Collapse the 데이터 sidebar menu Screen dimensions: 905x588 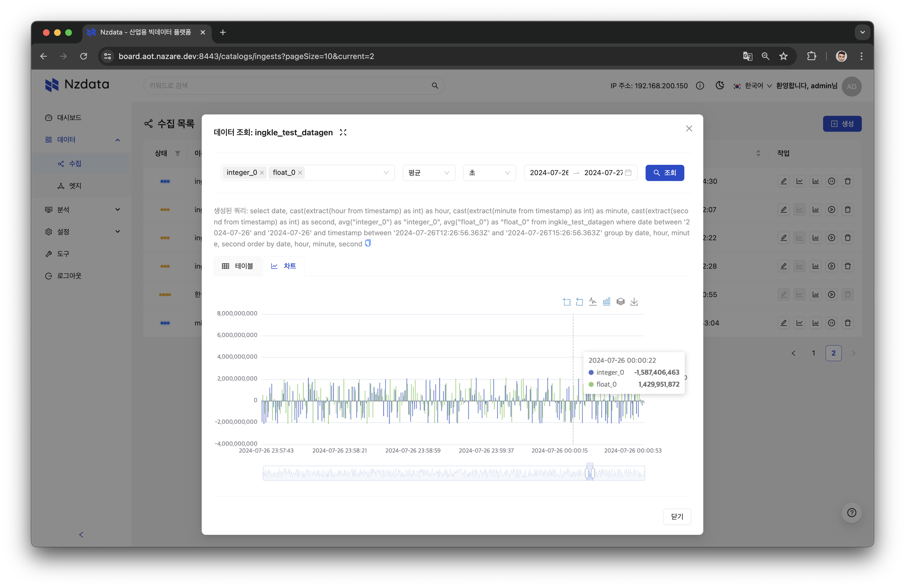coord(118,140)
